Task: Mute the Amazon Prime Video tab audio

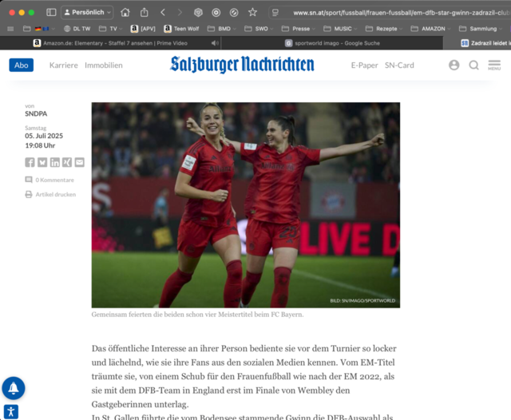Action: click(215, 43)
